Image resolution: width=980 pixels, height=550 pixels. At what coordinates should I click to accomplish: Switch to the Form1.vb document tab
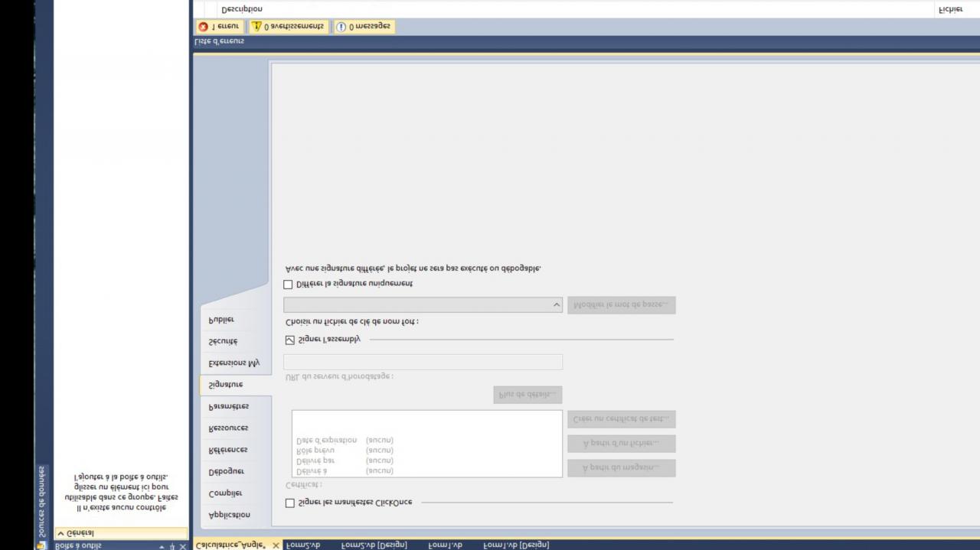[445, 545]
